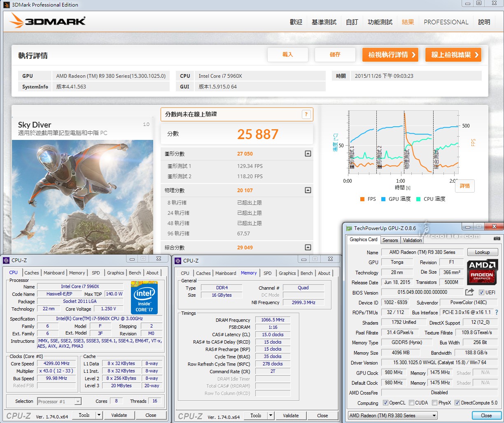Toggle the OpenCL checkbox
The image size is (504, 423).
[x=385, y=403]
